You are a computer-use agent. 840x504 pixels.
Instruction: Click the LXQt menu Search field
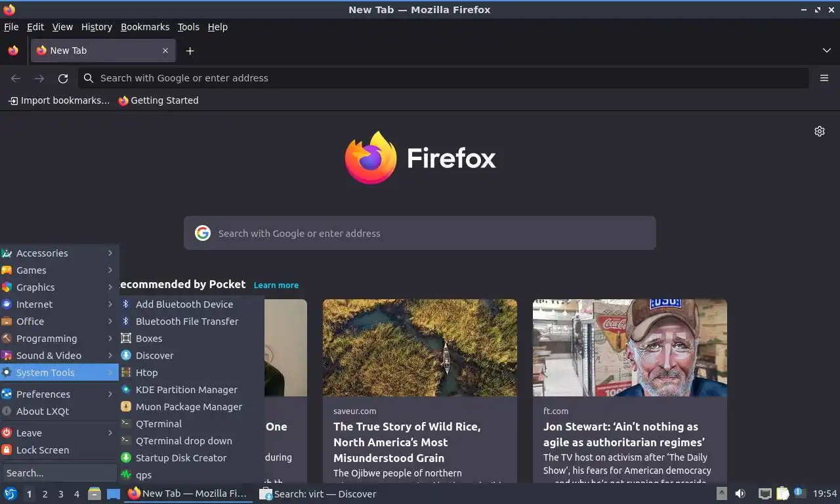(59, 473)
